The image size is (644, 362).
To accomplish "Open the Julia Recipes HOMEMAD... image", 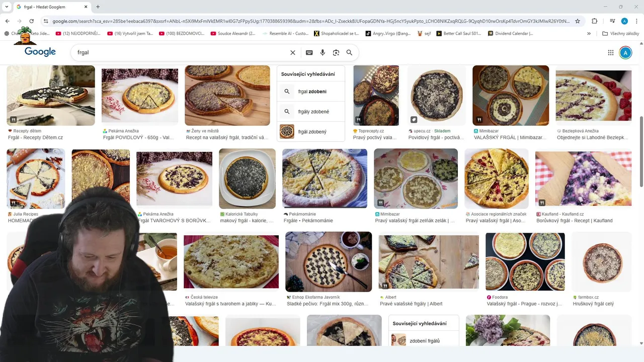I will [36, 178].
